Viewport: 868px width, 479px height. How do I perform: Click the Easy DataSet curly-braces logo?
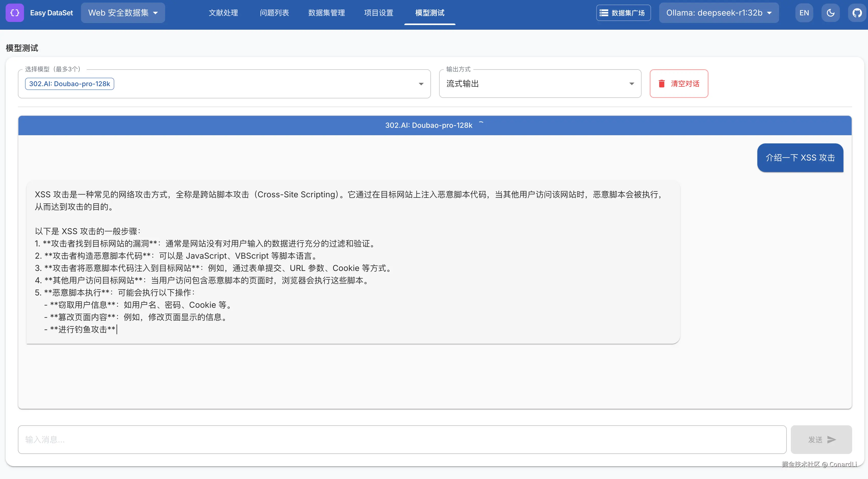(x=15, y=13)
